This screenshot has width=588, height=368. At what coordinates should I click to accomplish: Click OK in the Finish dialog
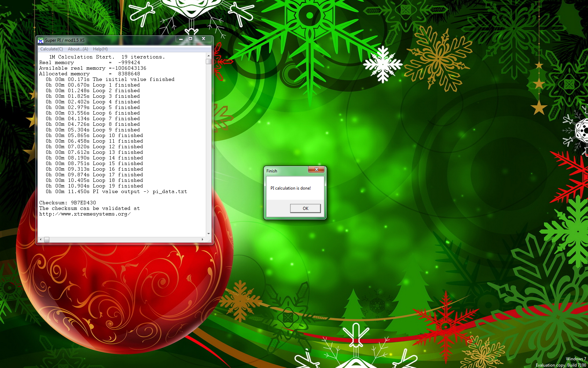click(x=305, y=208)
